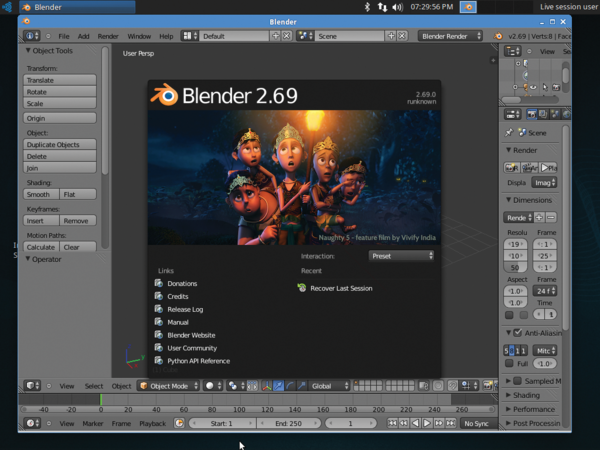Click the timeline at frame 100
This screenshot has width=600, height=450.
(x=240, y=399)
